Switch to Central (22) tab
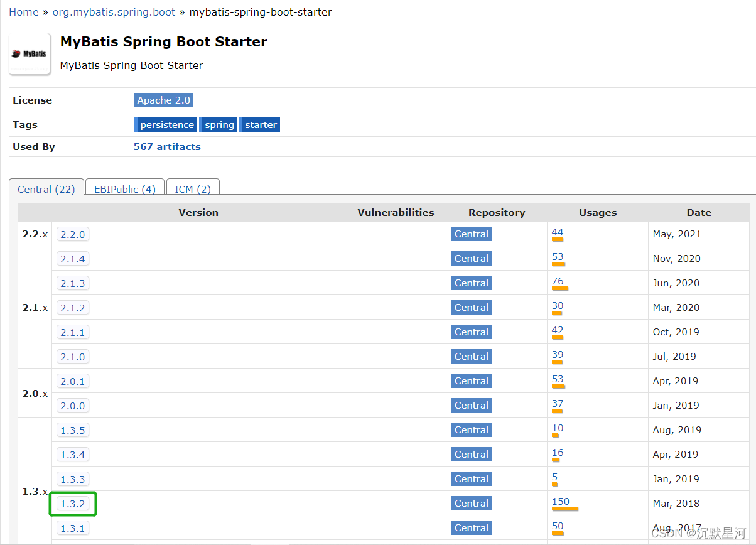 coord(46,189)
